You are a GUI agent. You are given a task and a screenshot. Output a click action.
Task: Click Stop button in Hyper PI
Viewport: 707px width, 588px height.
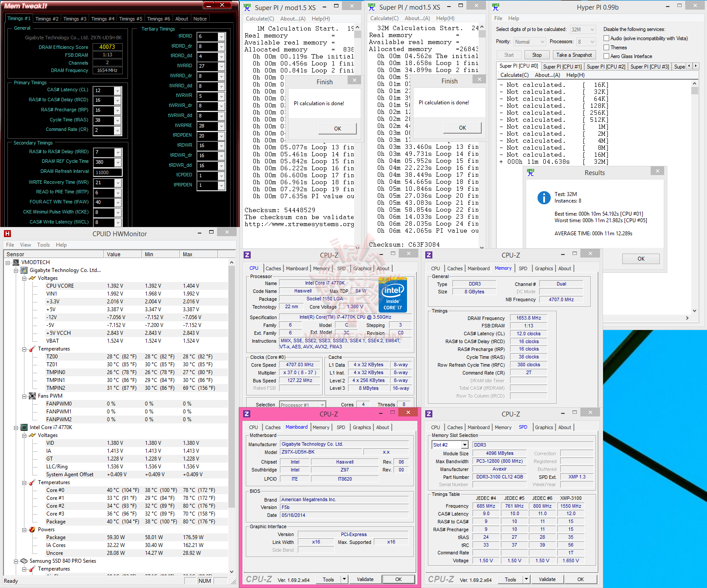[x=537, y=55]
